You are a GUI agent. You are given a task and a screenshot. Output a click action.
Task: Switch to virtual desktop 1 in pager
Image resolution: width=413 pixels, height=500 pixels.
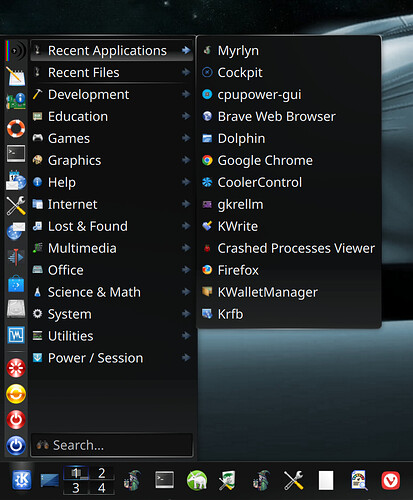[x=76, y=473]
